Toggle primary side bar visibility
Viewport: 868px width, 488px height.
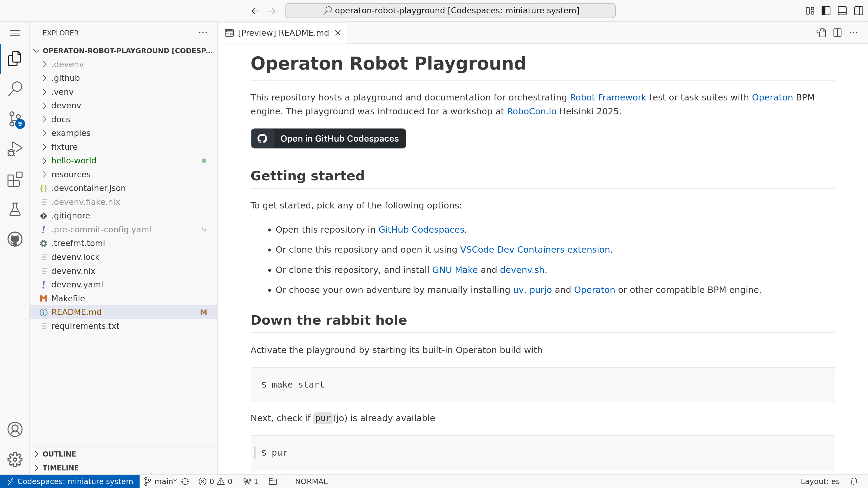coord(826,11)
